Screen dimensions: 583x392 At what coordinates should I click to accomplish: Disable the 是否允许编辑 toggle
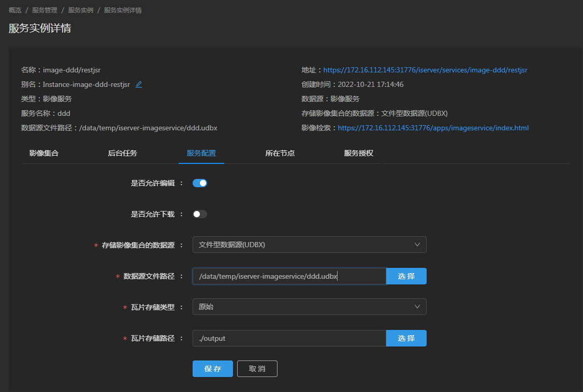pos(199,183)
